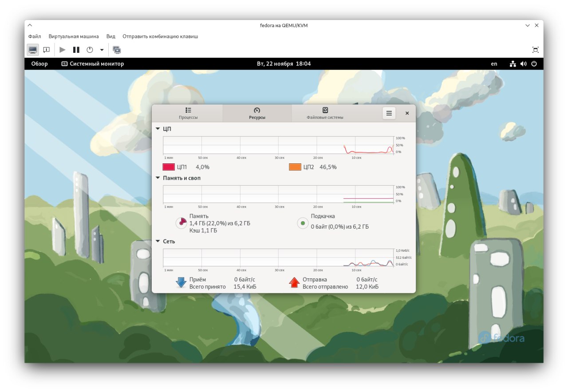This screenshot has width=568, height=392.
Task: Click the swap text 0 байт (0,0%) из 6,2 ГБ
Action: [340, 226]
